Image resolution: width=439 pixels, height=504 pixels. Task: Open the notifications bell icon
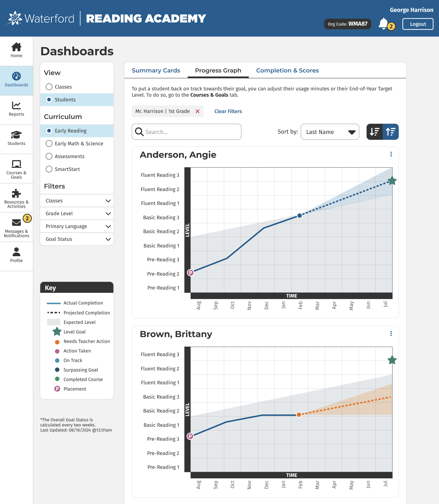click(x=383, y=24)
